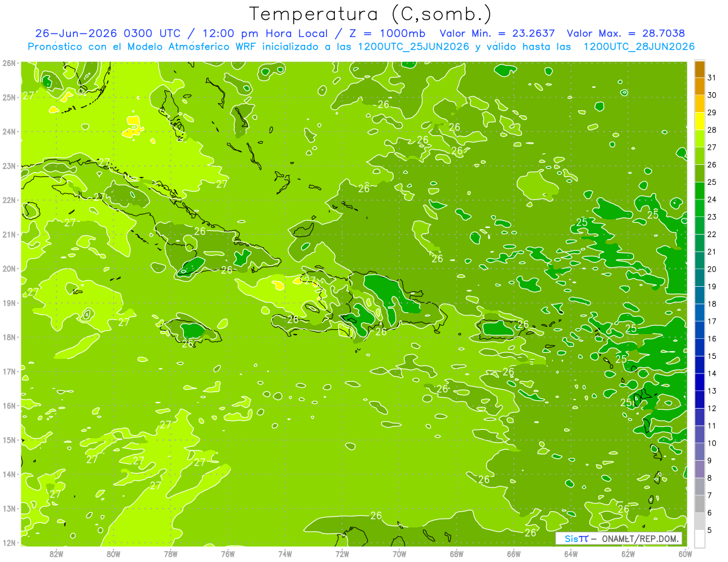Click the "24N" latitude axis label
The image size is (728, 562).
(x=9, y=132)
